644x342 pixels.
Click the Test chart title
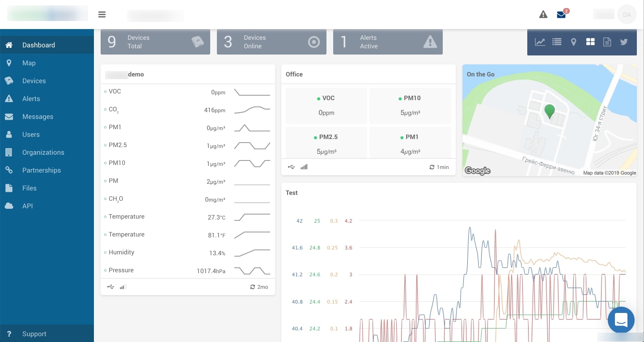292,193
